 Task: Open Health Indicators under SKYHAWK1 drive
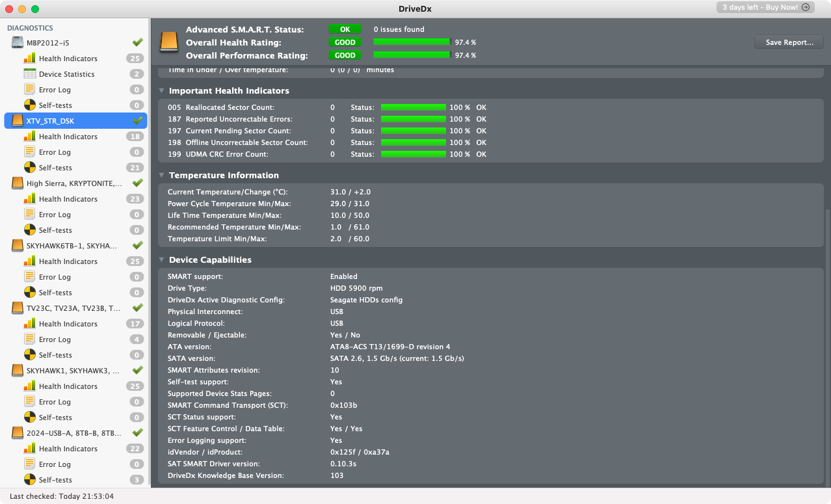tap(68, 386)
